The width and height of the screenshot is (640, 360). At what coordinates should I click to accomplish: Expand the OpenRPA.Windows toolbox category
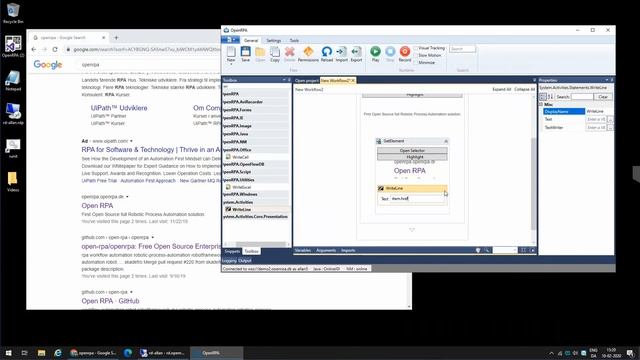click(256, 194)
